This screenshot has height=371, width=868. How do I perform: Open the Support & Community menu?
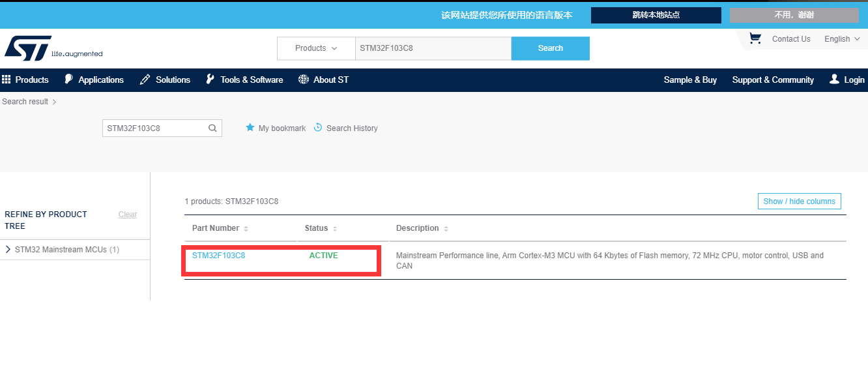773,80
